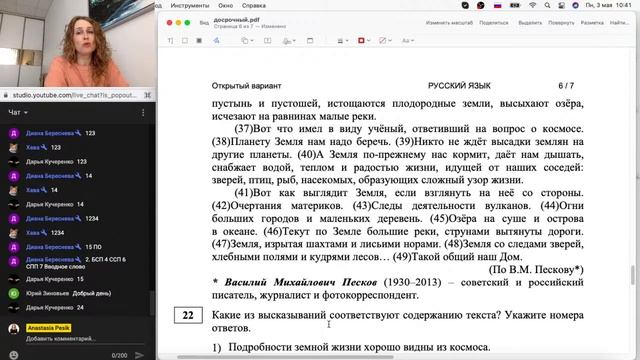Open the Инструменты menu
Viewport: 640px width, 360px height.
[x=190, y=5]
